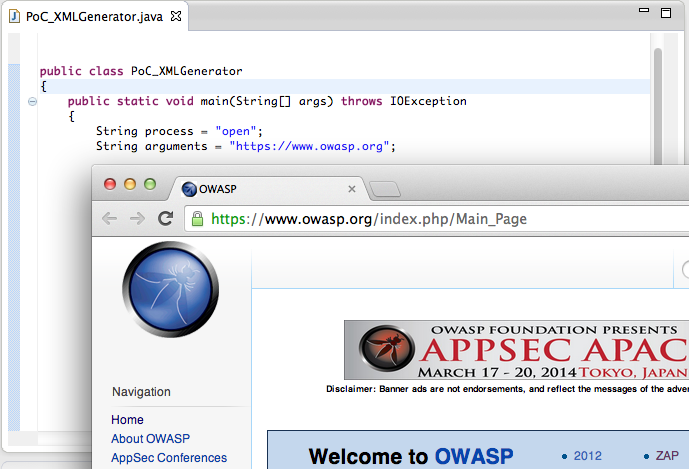Open the AppSec APAC banner ad
Image resolution: width=689 pixels, height=469 pixels.
pyautogui.click(x=516, y=350)
